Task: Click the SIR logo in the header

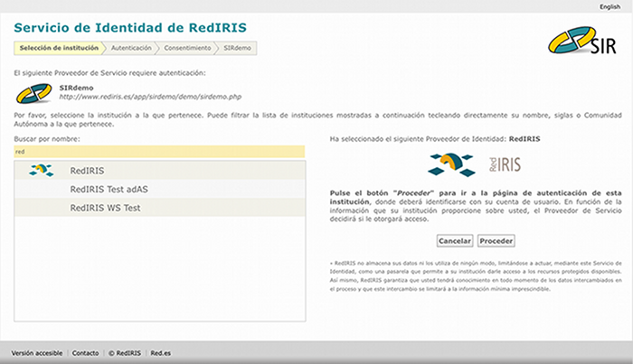Action: pyautogui.click(x=582, y=41)
